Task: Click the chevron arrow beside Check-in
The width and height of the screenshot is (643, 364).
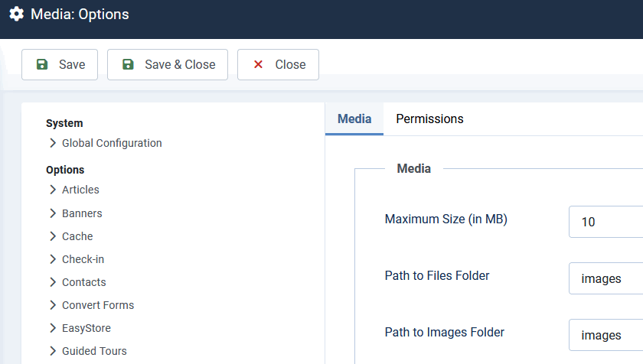Action: click(53, 259)
